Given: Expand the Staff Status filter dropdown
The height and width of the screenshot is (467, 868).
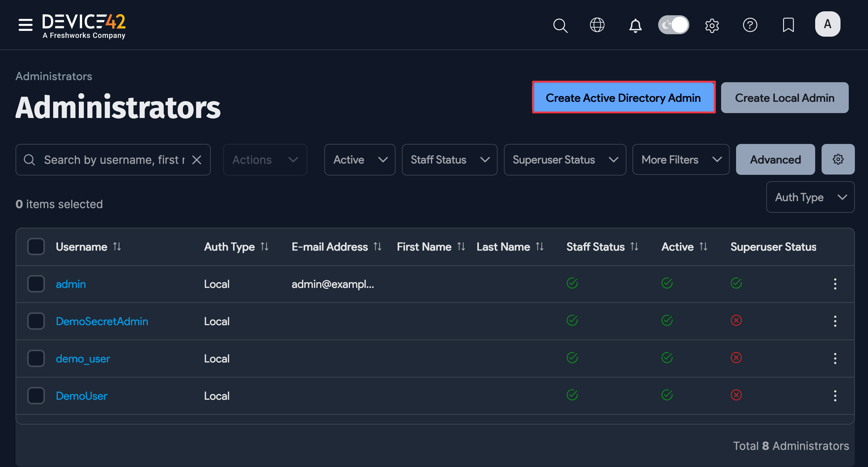Looking at the screenshot, I should tap(450, 160).
